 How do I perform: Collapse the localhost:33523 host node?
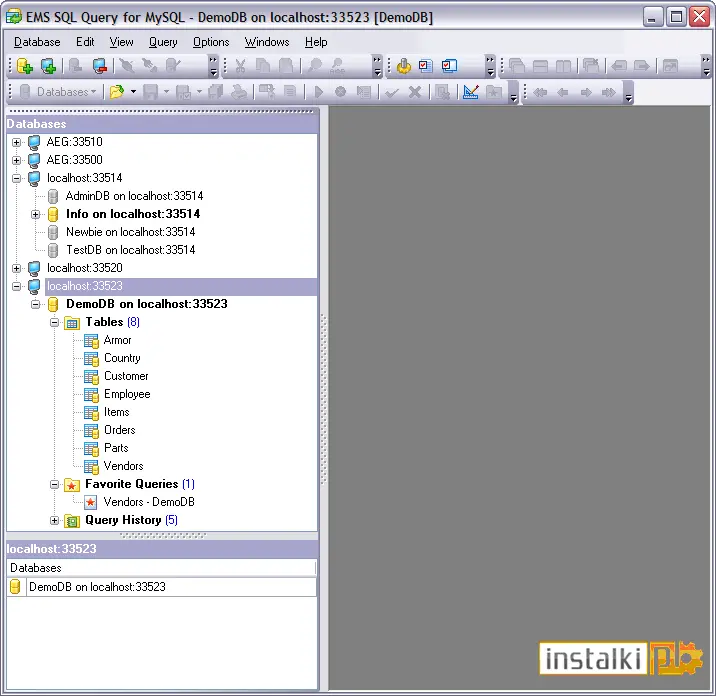tap(16, 286)
